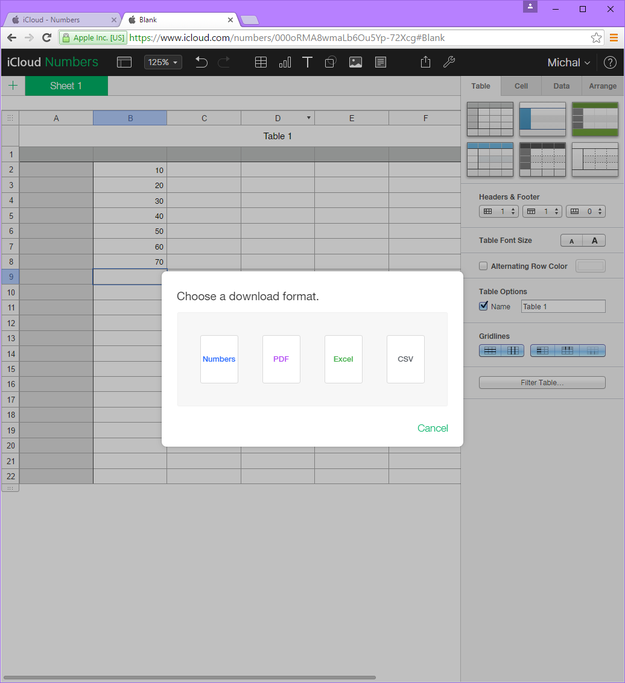Open the Michal account menu

(568, 62)
